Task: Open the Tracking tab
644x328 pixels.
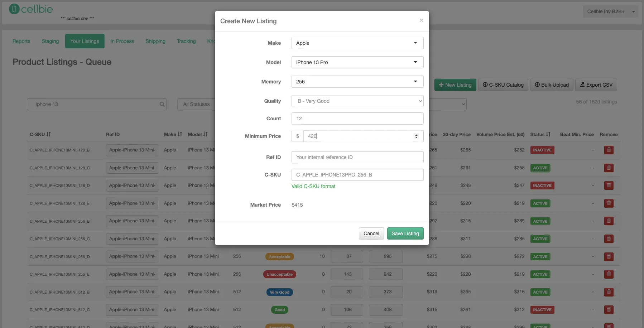Action: coord(186,41)
